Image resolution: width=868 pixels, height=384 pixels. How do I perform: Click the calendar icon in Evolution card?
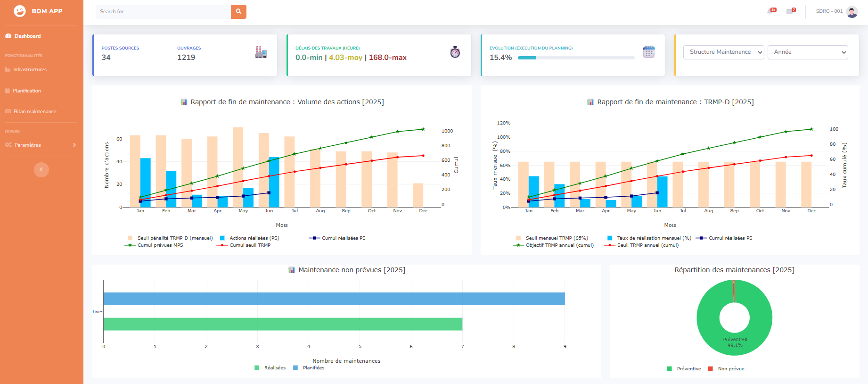pyautogui.click(x=649, y=52)
